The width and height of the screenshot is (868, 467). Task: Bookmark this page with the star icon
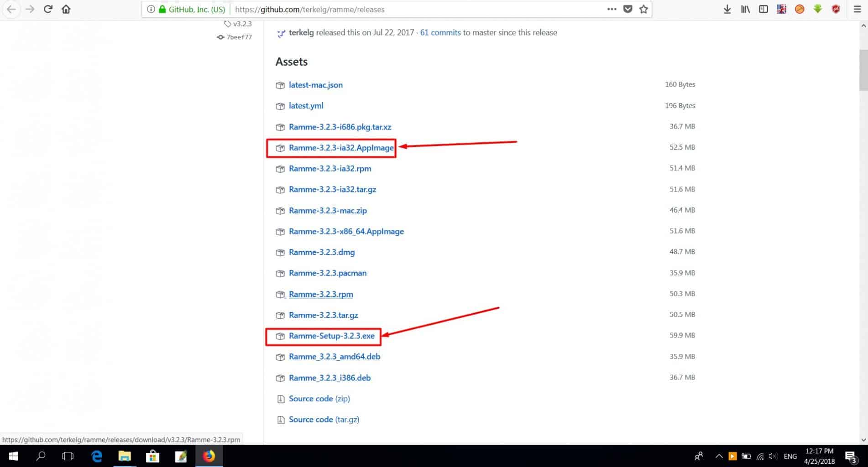pos(643,9)
